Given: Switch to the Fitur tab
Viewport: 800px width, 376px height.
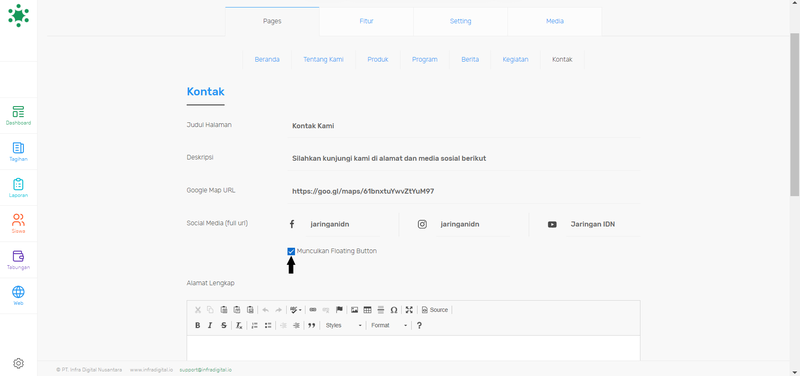Looking at the screenshot, I should coord(366,21).
